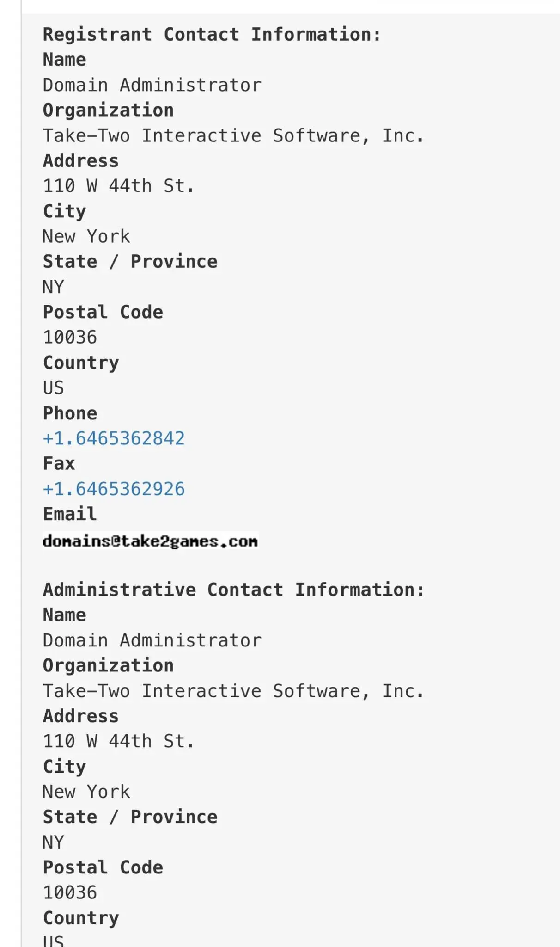The image size is (560, 947).
Task: Click the registrant name Domain Administrator
Action: [x=152, y=85]
